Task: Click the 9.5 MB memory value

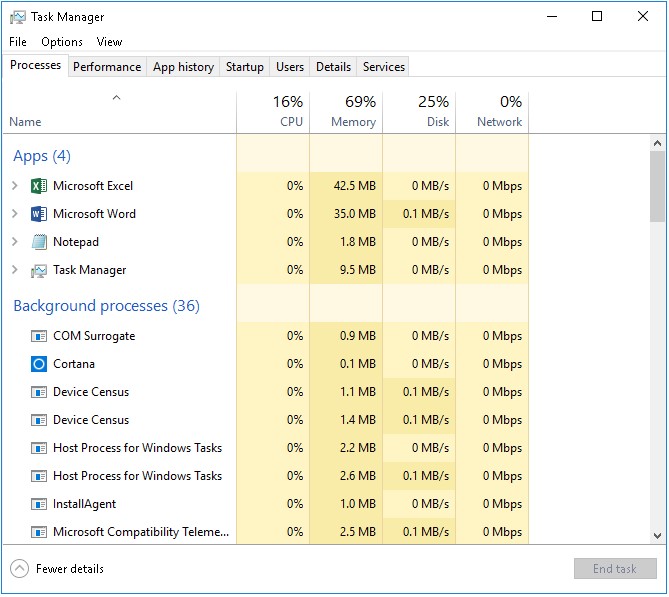Action: pos(358,270)
